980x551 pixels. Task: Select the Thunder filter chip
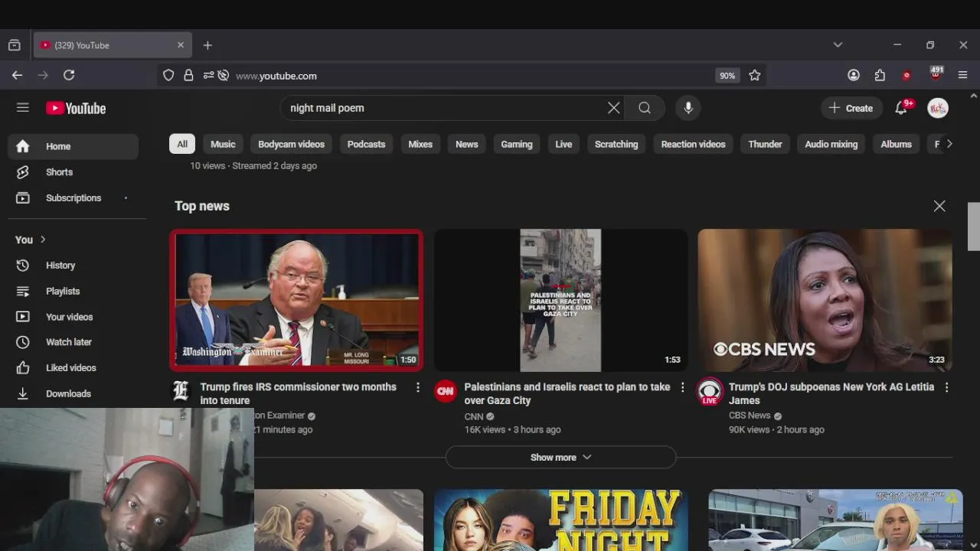tap(765, 144)
